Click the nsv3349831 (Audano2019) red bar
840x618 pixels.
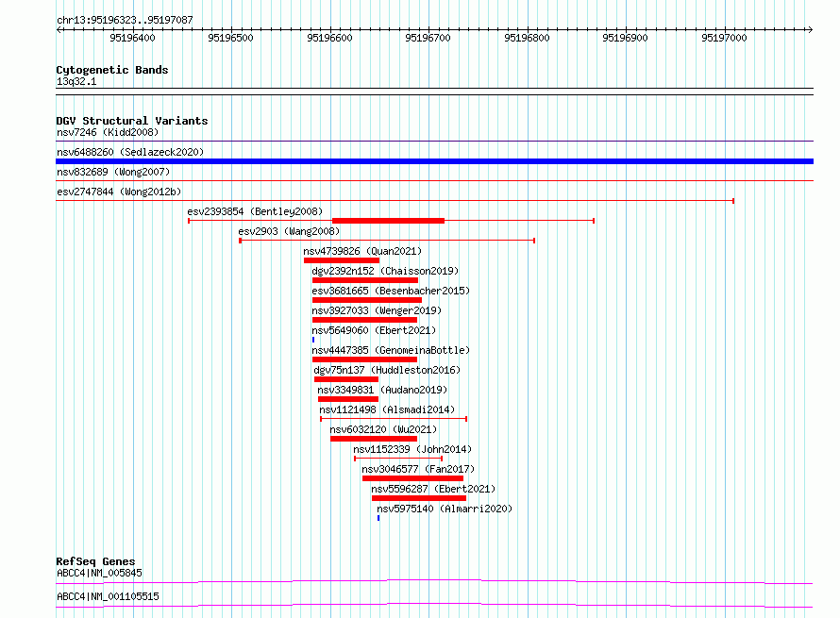tap(348, 399)
